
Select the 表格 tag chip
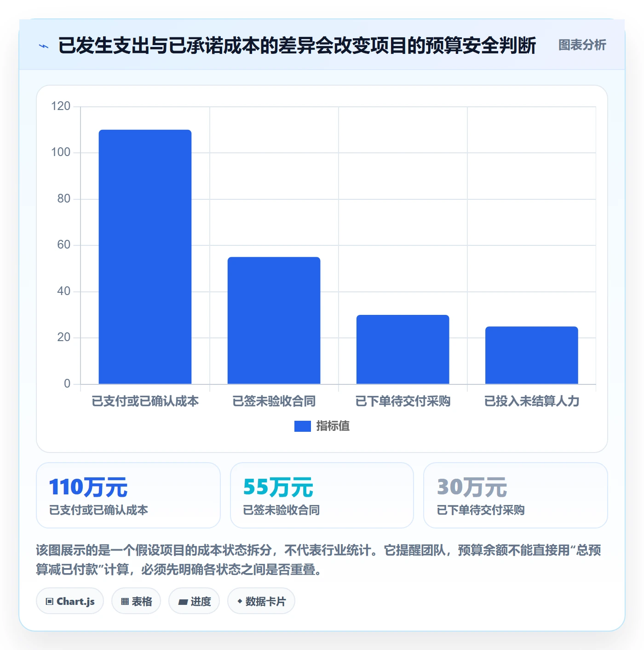[x=136, y=601]
